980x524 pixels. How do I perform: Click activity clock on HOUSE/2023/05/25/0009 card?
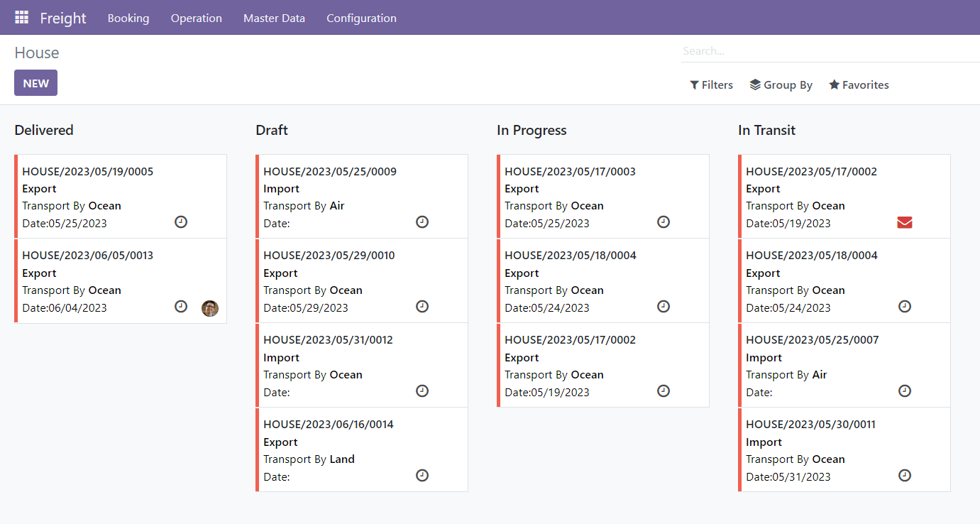coord(422,222)
